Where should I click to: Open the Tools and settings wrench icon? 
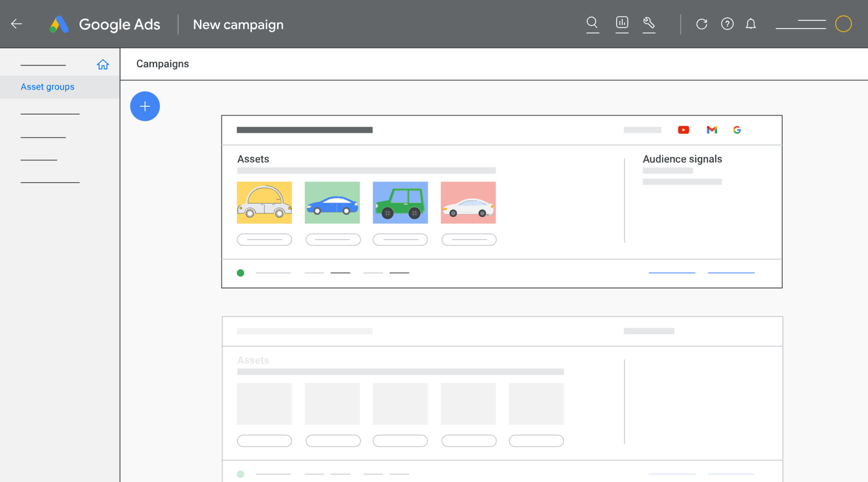[x=649, y=24]
